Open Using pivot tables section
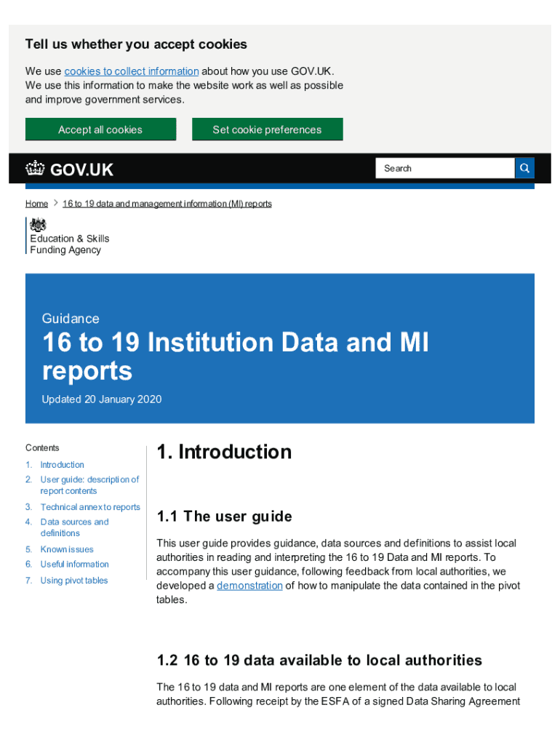Image resolution: width=560 pixels, height=745 pixels. click(x=73, y=581)
